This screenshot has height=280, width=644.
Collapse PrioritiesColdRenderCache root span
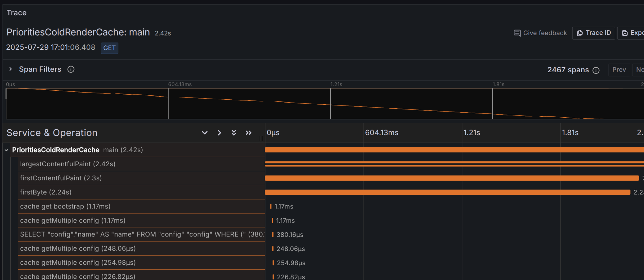click(6, 150)
